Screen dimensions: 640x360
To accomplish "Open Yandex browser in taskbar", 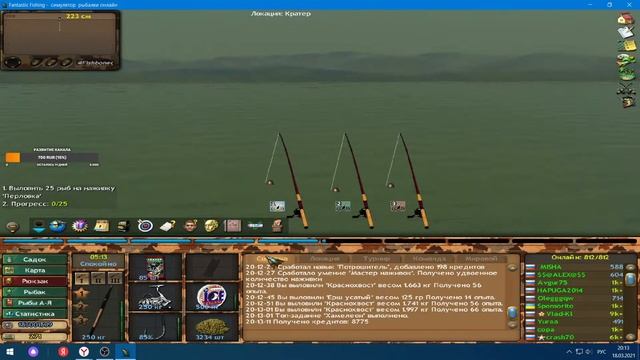I will [84, 351].
